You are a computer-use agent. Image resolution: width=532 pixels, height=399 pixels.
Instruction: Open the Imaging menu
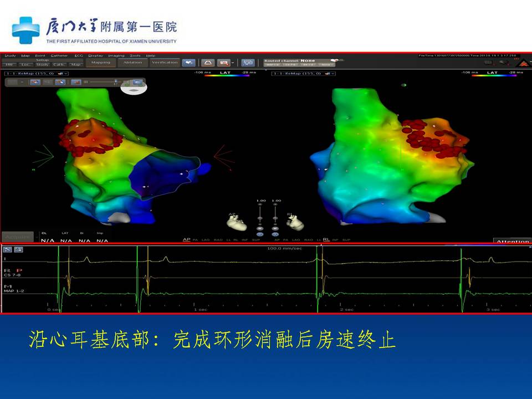pyautogui.click(x=116, y=55)
